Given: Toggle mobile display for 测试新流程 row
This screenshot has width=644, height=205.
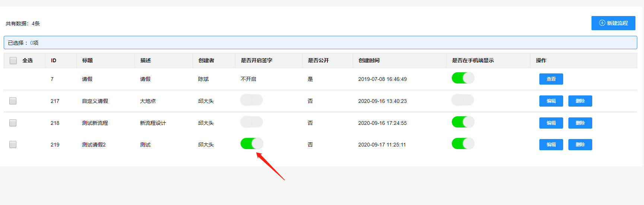Looking at the screenshot, I should tap(463, 122).
